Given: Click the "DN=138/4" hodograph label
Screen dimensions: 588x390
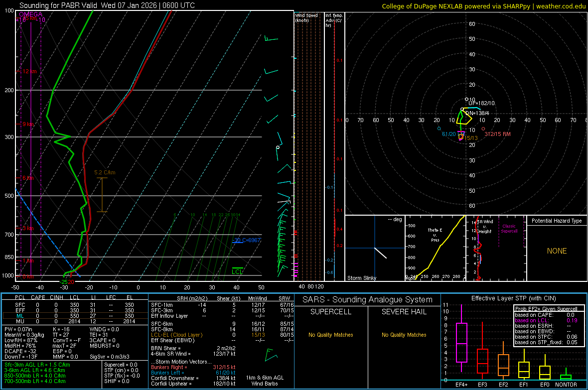Looking at the screenshot, I should [477, 113].
